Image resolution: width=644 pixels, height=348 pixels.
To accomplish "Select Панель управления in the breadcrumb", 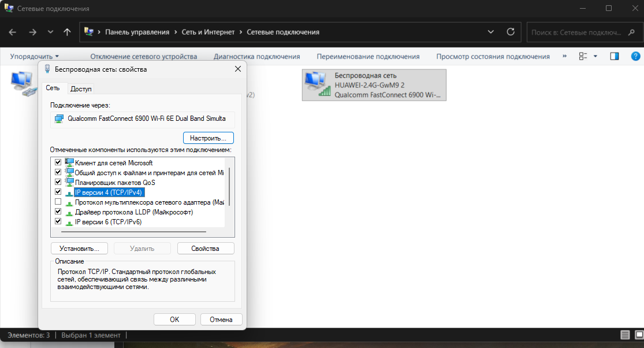I will click(137, 32).
